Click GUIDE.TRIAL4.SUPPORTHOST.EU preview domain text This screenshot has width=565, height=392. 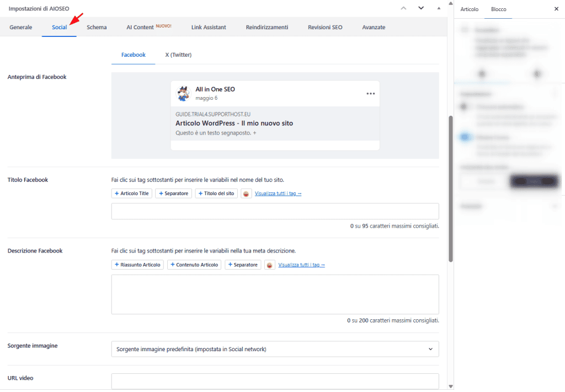[213, 114]
